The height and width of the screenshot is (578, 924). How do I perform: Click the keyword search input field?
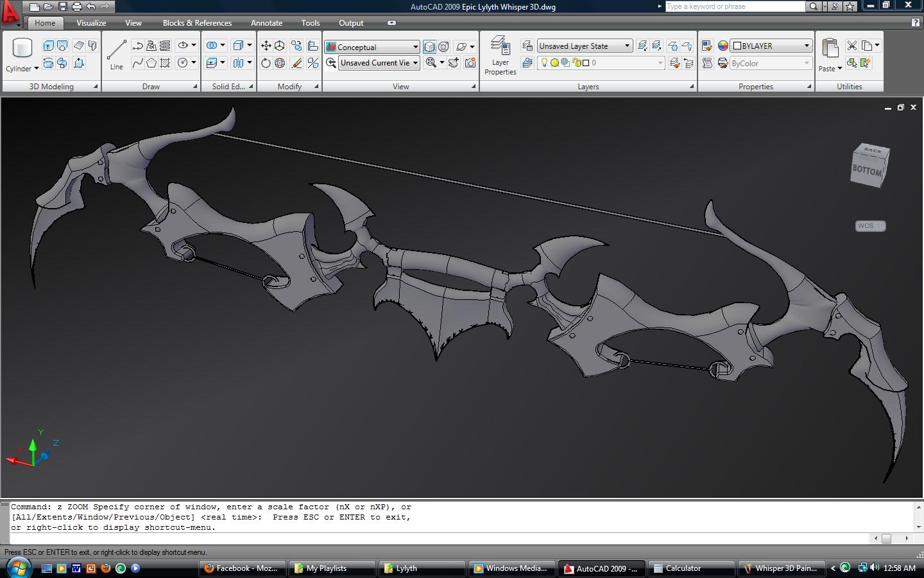pos(735,6)
